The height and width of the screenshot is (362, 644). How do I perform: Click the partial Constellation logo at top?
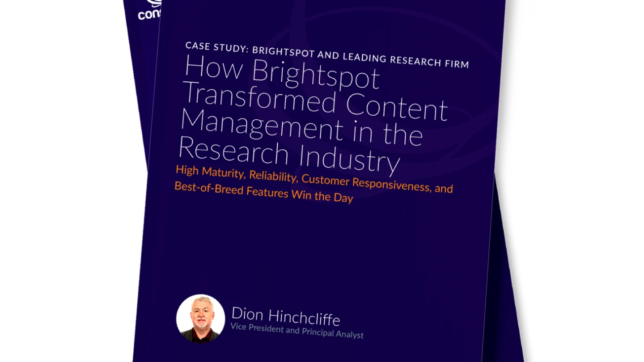point(148,12)
